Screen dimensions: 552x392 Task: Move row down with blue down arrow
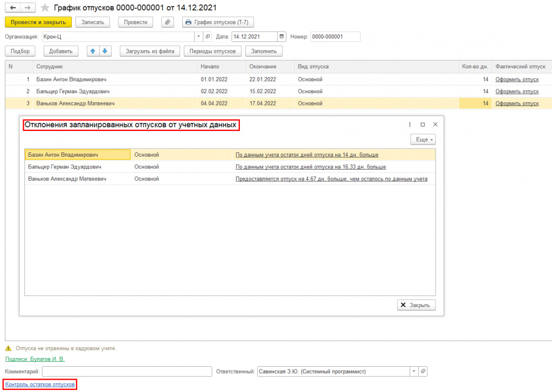click(x=105, y=51)
